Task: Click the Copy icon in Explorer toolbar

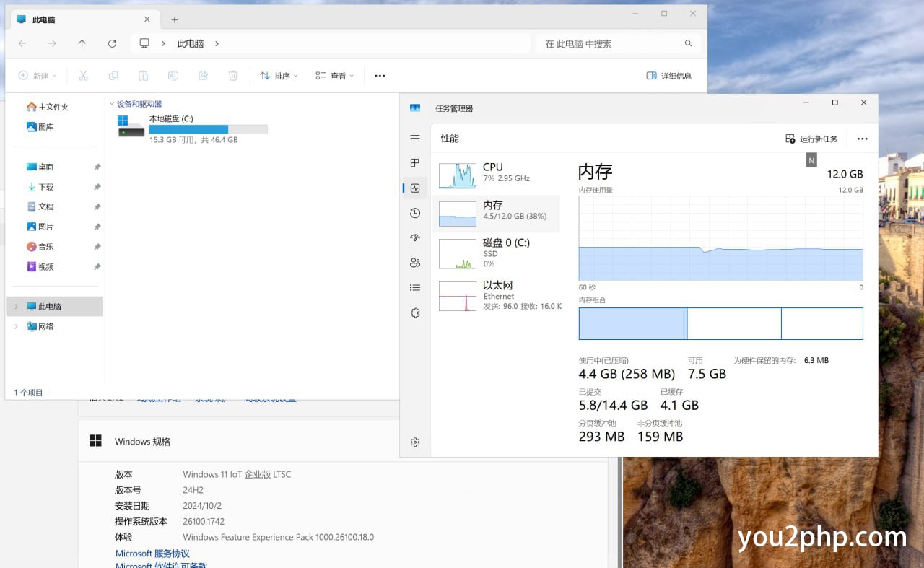Action: point(113,76)
